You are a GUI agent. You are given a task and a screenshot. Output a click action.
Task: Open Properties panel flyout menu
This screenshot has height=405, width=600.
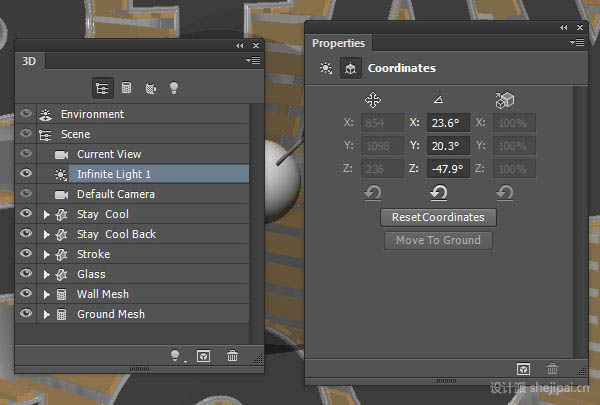(577, 42)
